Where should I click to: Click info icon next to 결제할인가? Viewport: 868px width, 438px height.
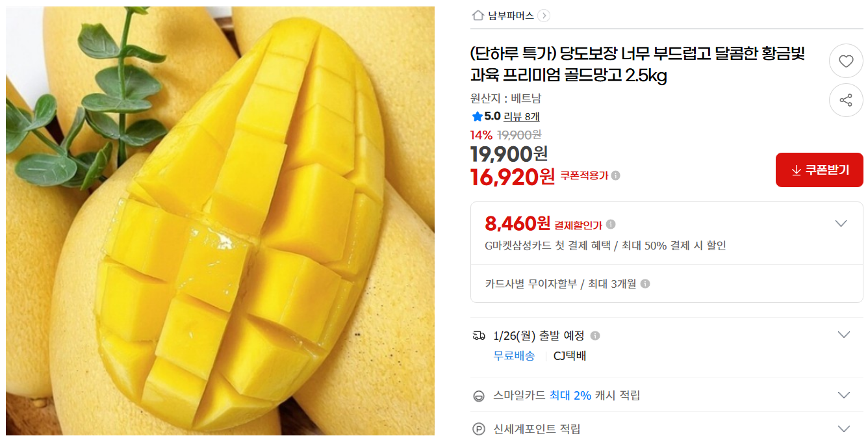(x=611, y=224)
